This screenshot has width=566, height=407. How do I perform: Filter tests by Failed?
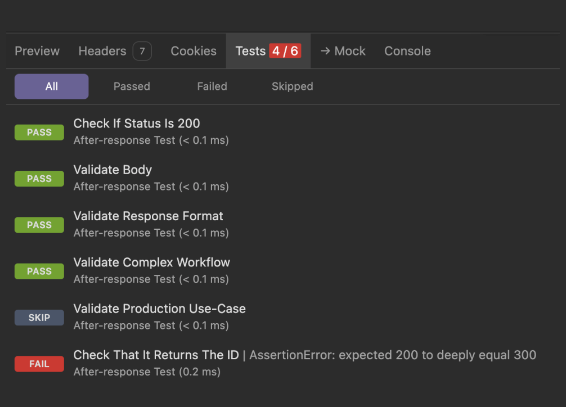pos(212,86)
